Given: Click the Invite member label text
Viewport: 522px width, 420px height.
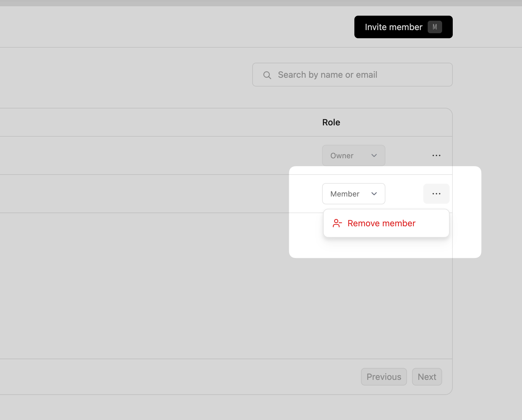Looking at the screenshot, I should pyautogui.click(x=394, y=27).
